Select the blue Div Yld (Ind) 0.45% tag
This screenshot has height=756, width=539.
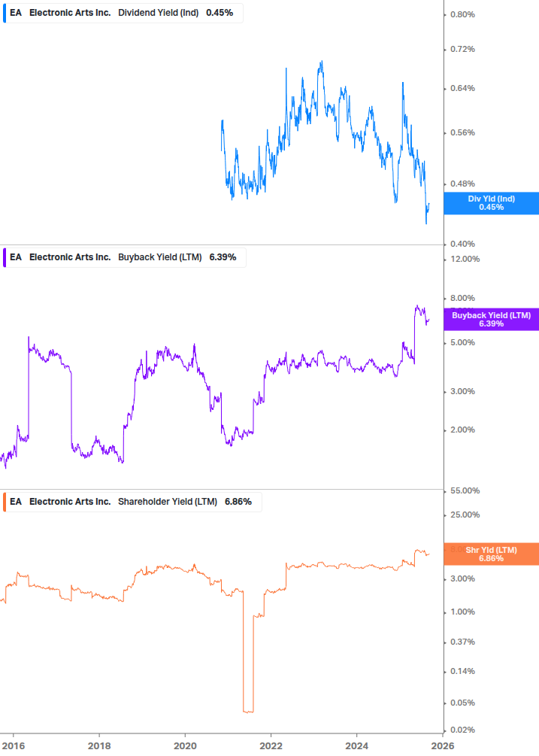(x=492, y=203)
